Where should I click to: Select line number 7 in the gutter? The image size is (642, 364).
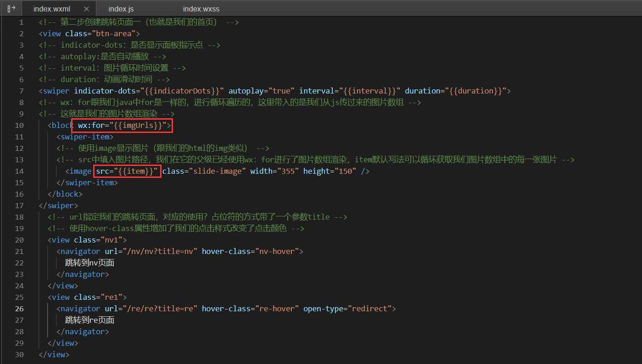22,91
